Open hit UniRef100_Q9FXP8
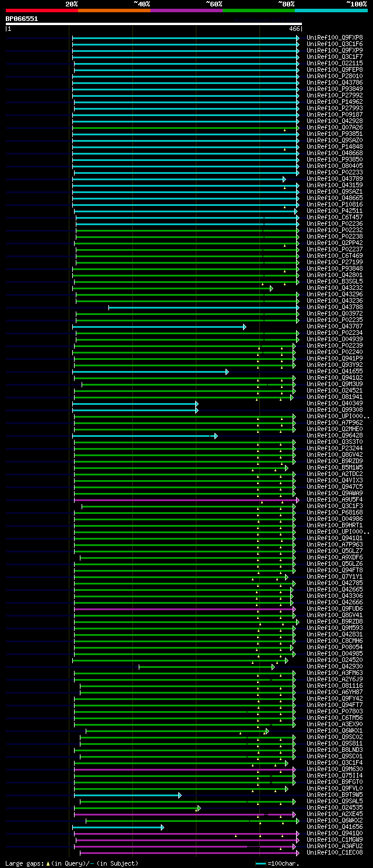Viewport: 373px width, 868px height. (335, 37)
